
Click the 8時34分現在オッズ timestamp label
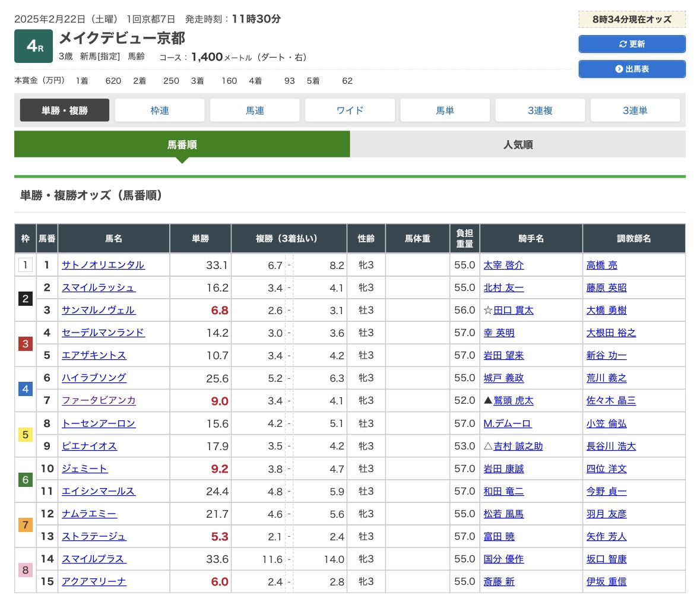click(x=632, y=20)
